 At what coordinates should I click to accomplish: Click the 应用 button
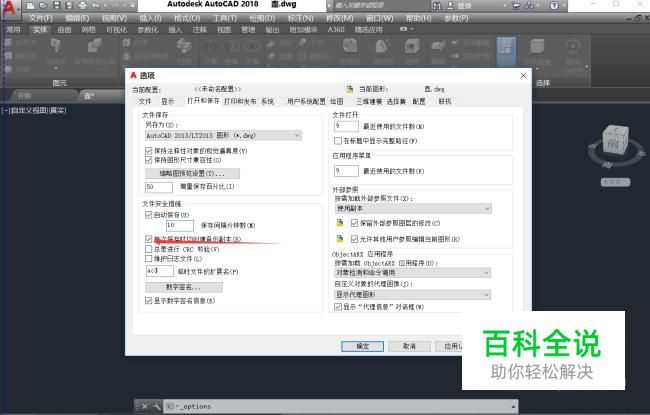449,346
